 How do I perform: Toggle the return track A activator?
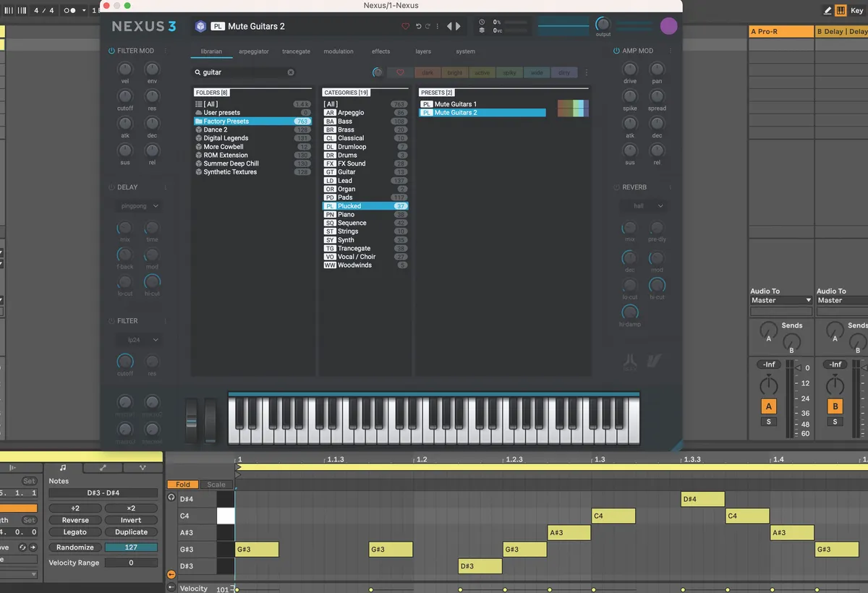point(768,406)
